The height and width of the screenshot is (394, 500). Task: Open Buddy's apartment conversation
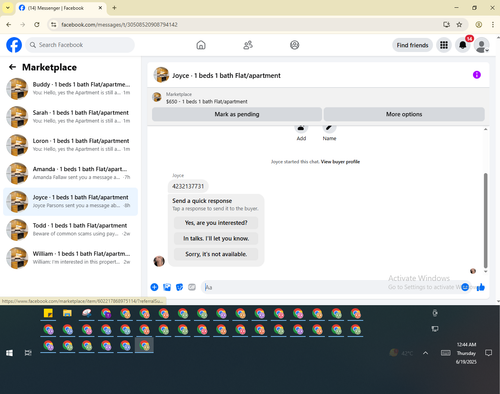pyautogui.click(x=70, y=89)
